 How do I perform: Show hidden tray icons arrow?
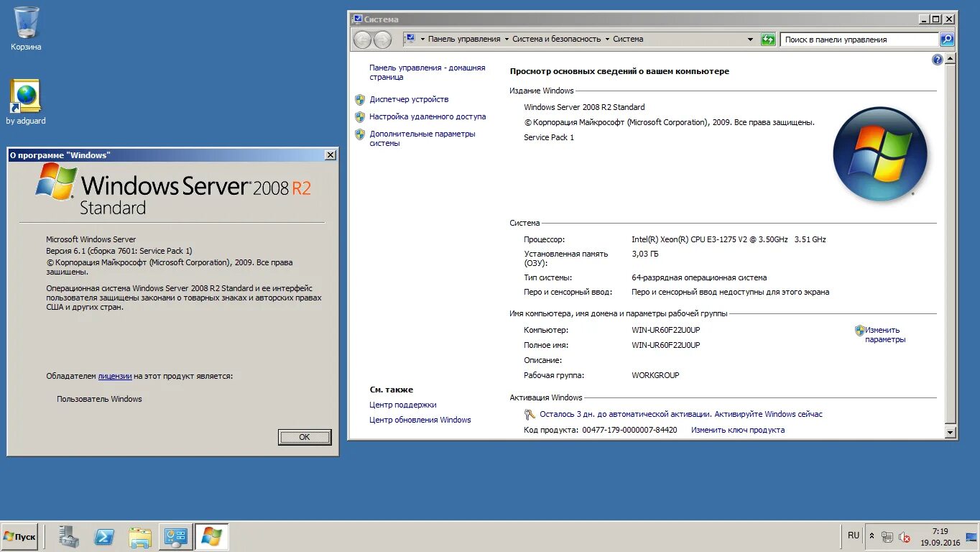click(872, 536)
